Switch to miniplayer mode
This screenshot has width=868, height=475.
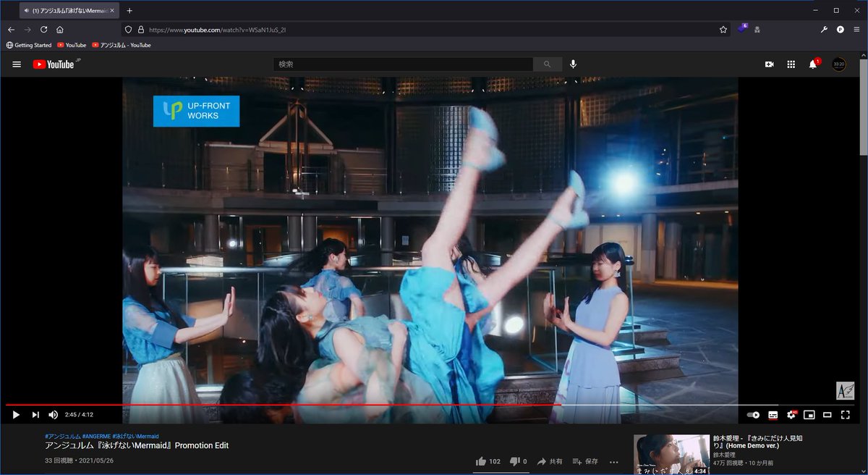pos(809,415)
